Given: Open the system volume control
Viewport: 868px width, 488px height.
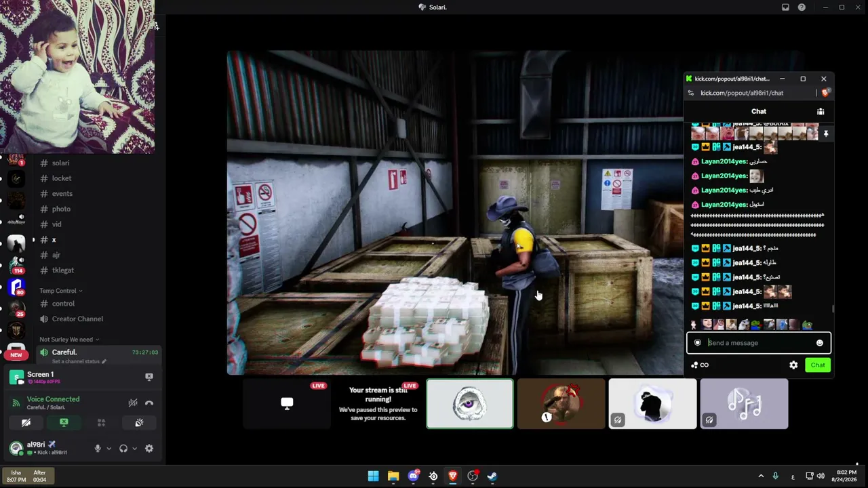Looking at the screenshot, I should coord(821,476).
